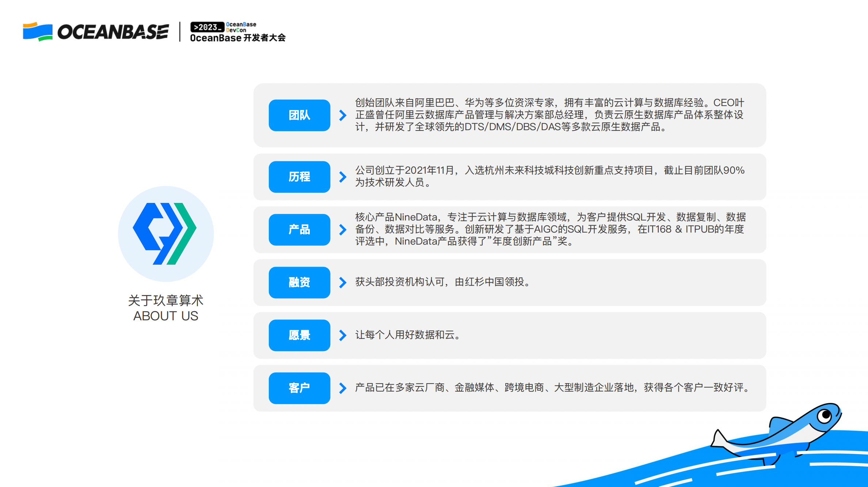
Task: Click the arrow icon beside 客户 text
Action: coord(343,389)
